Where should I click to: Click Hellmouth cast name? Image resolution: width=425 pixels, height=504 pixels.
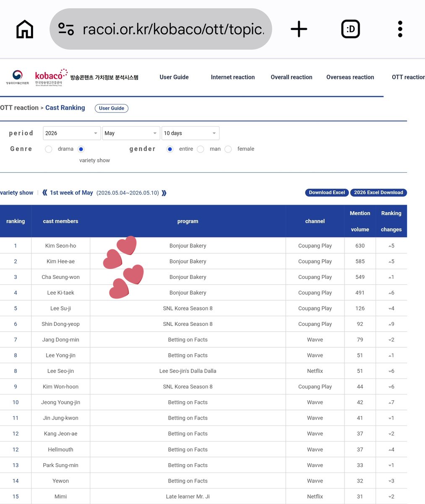click(x=60, y=449)
